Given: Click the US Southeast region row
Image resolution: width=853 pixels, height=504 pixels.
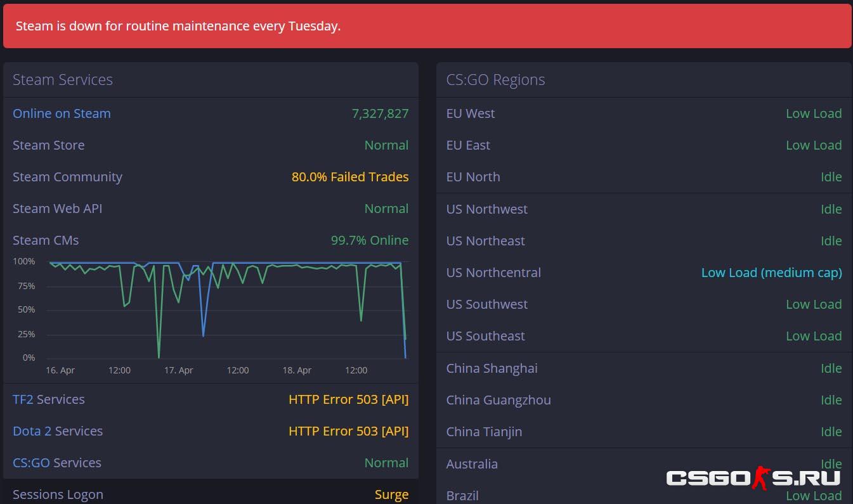Looking at the screenshot, I should 644,336.
